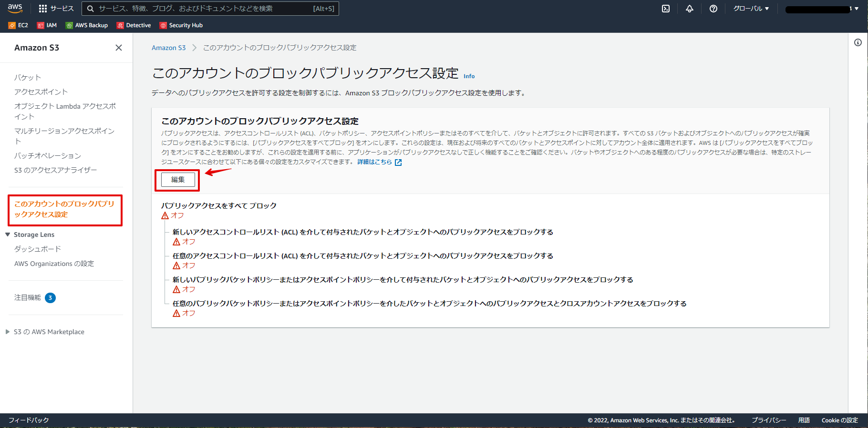This screenshot has height=428, width=868.
Task: Open 注目機能 in the sidebar
Action: point(28,297)
